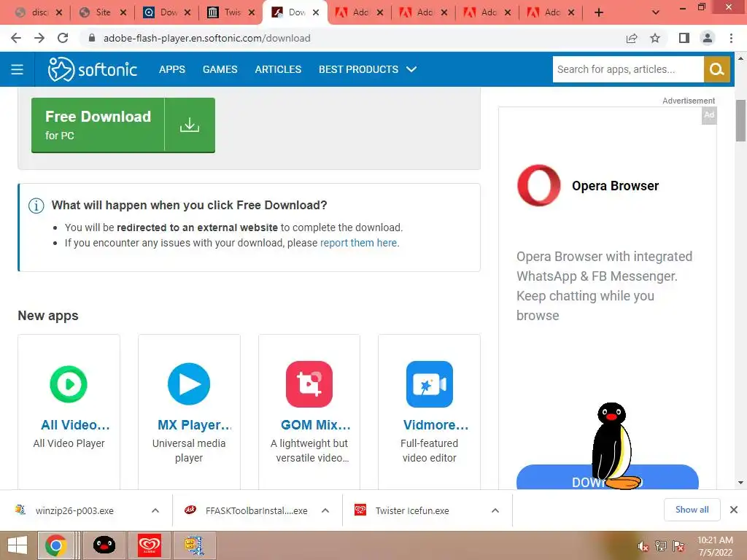Expand options for winzip26-p003.exe download

tap(155, 510)
